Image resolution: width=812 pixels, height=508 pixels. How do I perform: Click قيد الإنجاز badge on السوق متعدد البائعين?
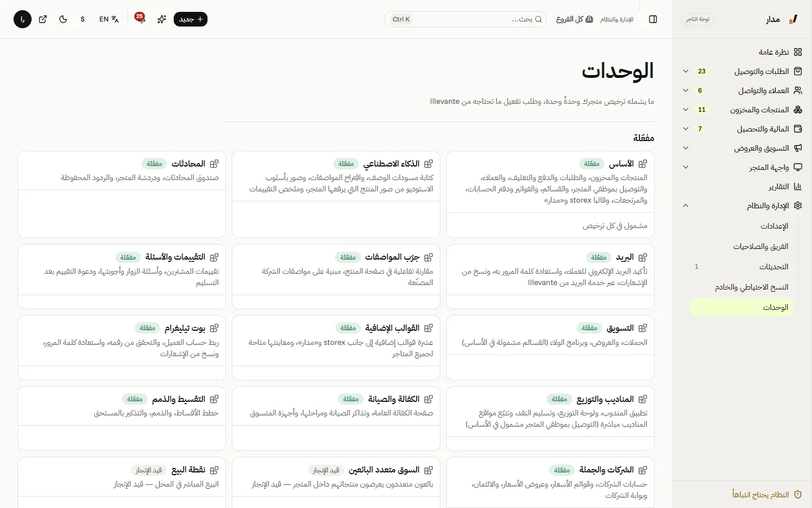click(326, 470)
